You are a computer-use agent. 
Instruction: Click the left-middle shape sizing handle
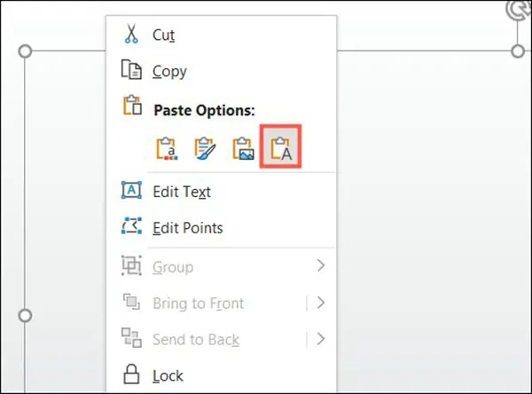pos(25,316)
